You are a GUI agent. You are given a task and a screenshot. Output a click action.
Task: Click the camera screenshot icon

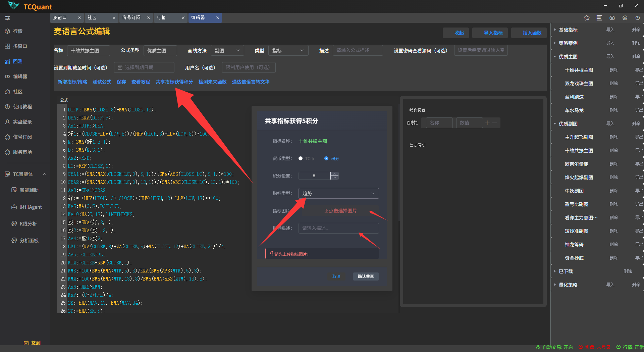[x=612, y=18]
